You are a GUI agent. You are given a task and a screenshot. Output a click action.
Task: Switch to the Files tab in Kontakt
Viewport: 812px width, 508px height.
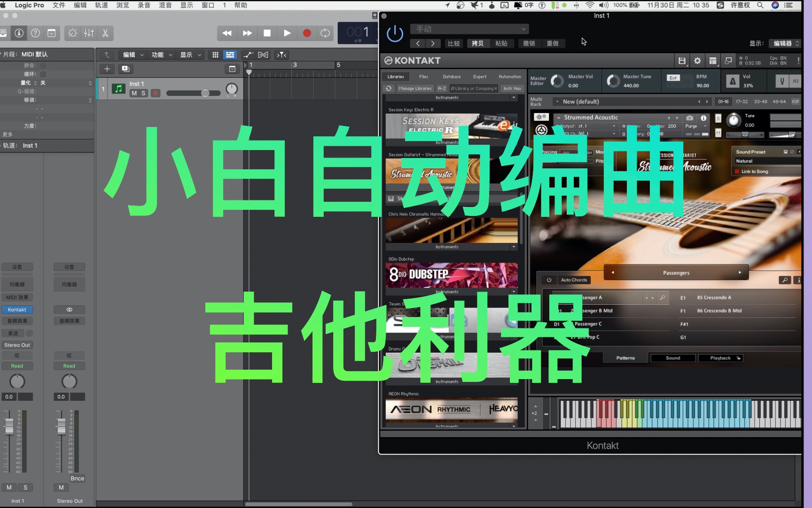[x=424, y=77]
